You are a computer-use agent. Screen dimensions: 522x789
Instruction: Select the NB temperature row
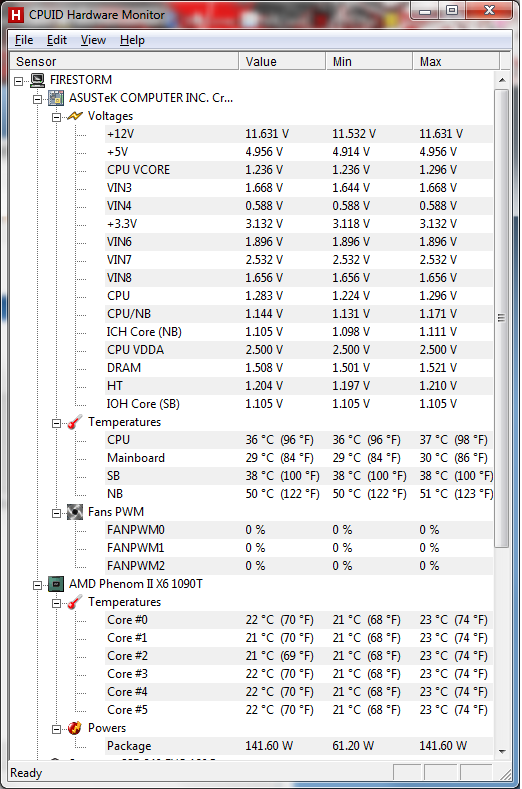(299, 494)
